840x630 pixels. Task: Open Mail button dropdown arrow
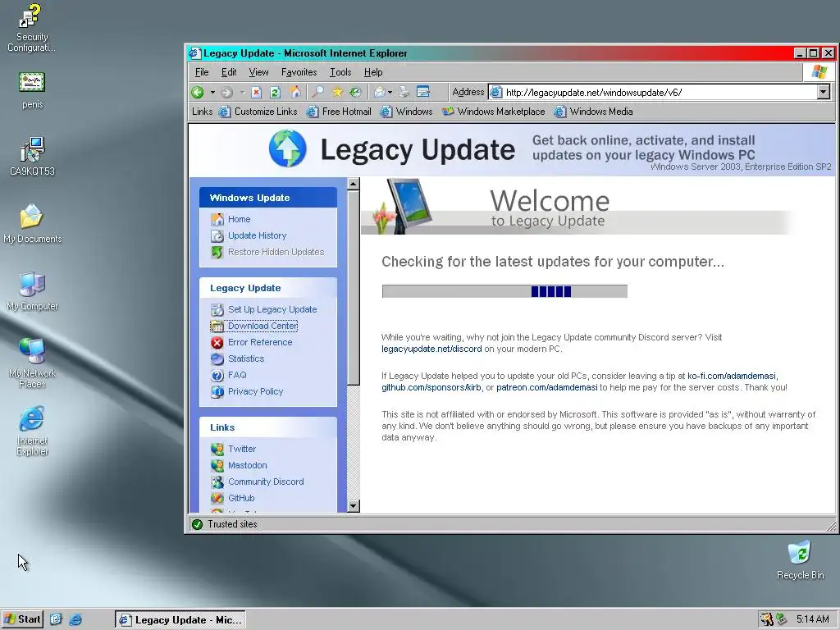[x=390, y=92]
